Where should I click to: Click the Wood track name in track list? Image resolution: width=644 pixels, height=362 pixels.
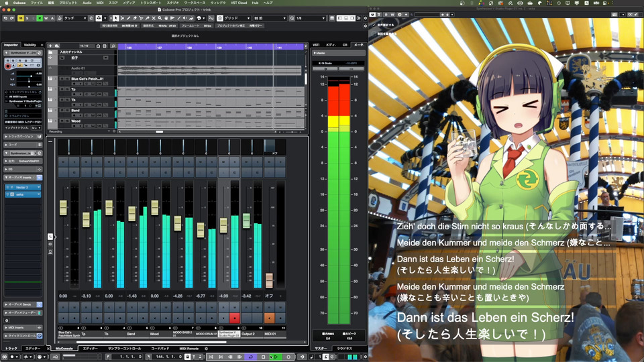(76, 121)
